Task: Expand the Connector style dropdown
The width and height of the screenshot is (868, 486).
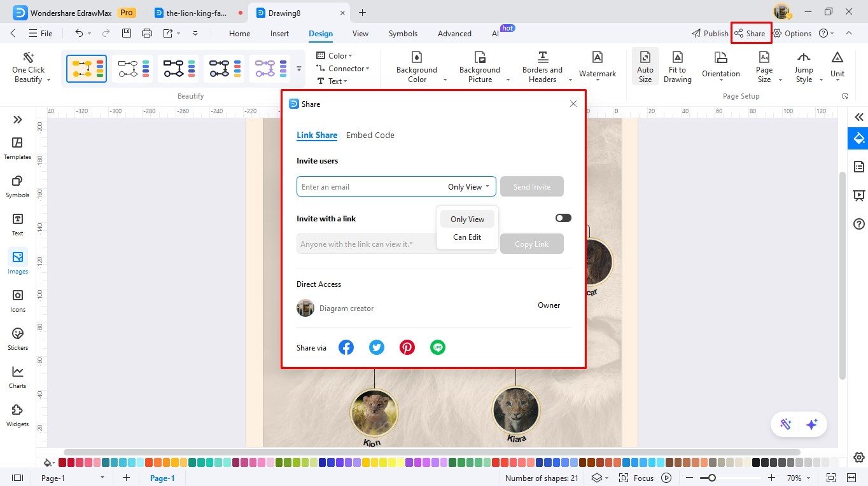Action: pyautogui.click(x=343, y=69)
